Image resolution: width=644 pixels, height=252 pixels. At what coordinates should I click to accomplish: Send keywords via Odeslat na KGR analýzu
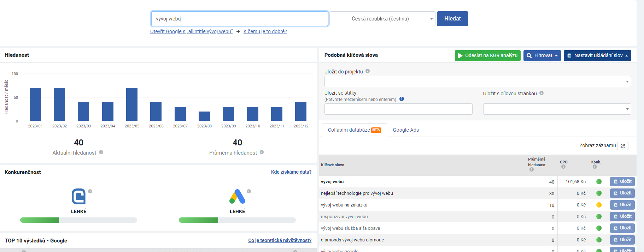pyautogui.click(x=487, y=55)
